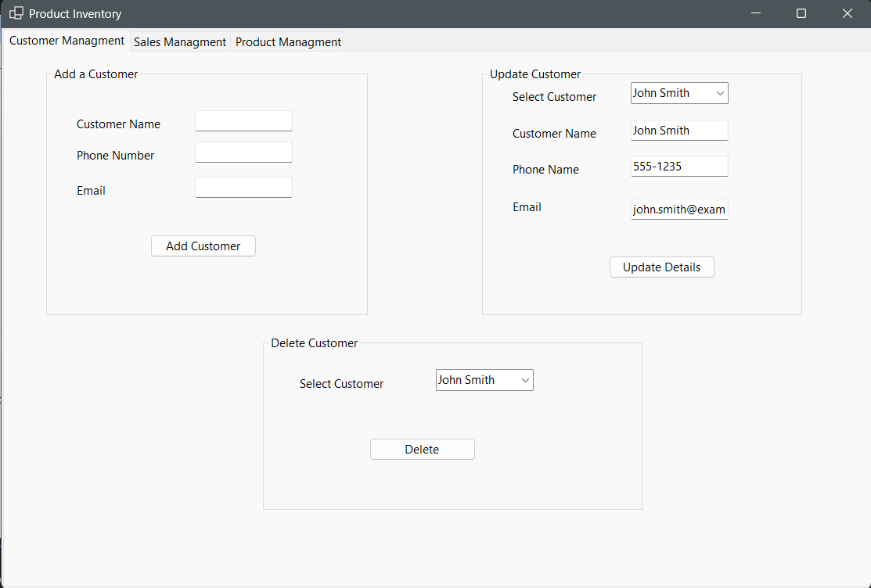
Task: Click 'Select Customer' label in Delete Customer group
Action: coord(342,384)
